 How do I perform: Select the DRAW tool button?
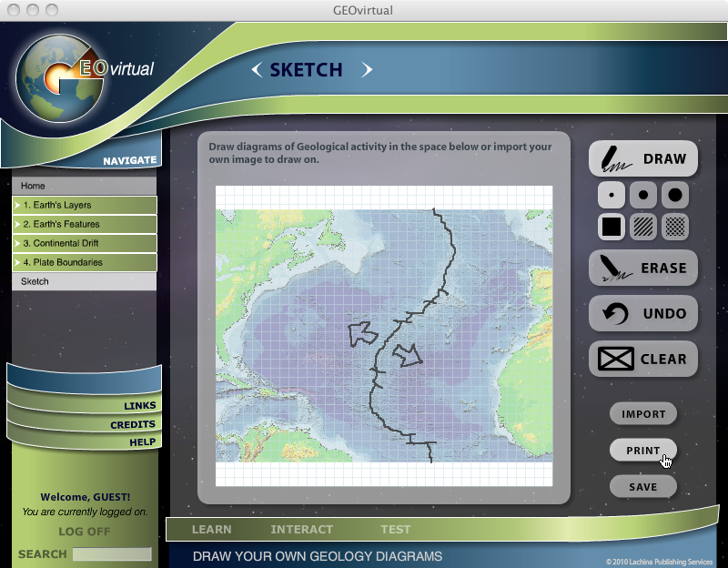pyautogui.click(x=643, y=158)
